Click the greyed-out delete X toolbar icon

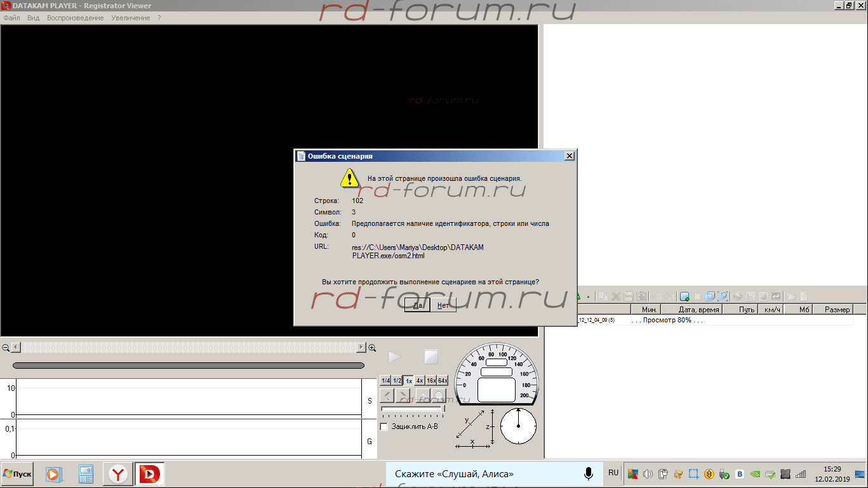(616, 296)
